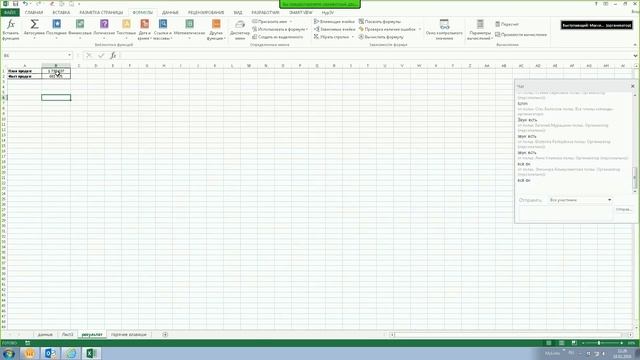Close the chat panel
This screenshot has width=640, height=360.
click(x=633, y=86)
